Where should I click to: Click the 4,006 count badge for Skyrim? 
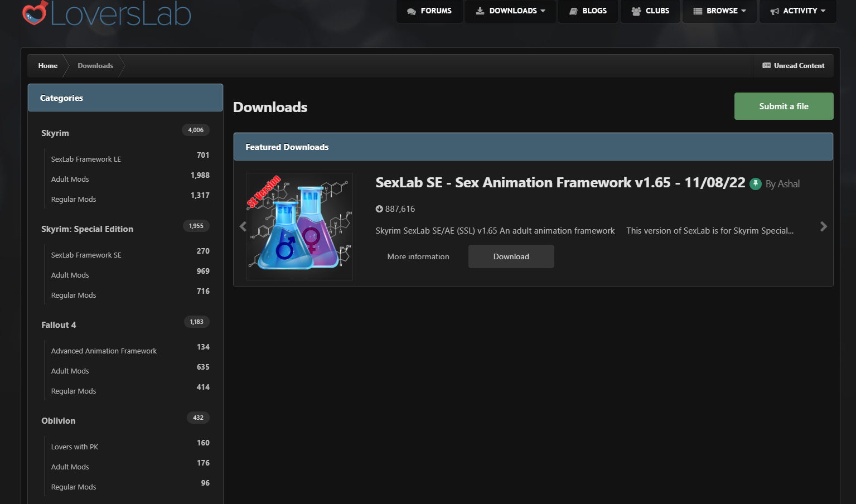click(196, 130)
